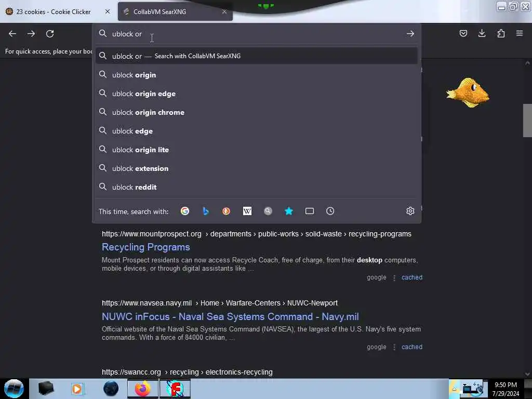Open the NUWC inFocus Navy.mil result
This screenshot has height=399, width=532.
(x=230, y=316)
